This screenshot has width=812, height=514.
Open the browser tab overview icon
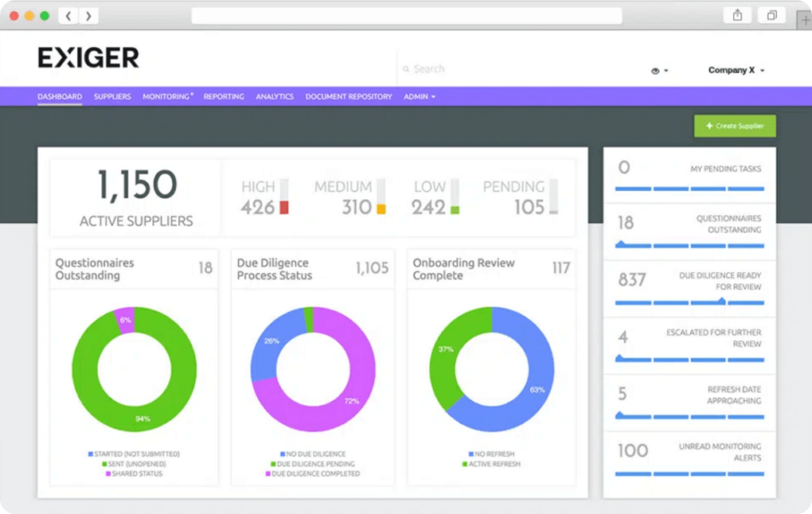coord(772,16)
